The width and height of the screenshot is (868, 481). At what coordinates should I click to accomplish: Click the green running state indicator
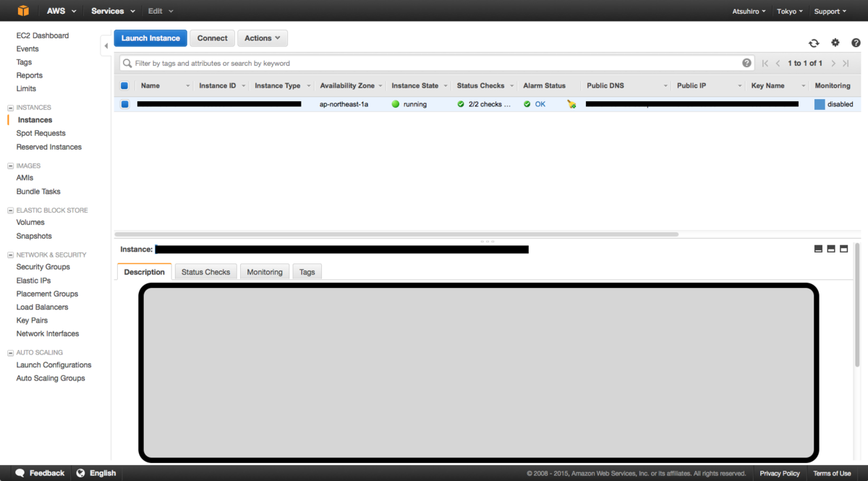(x=396, y=104)
